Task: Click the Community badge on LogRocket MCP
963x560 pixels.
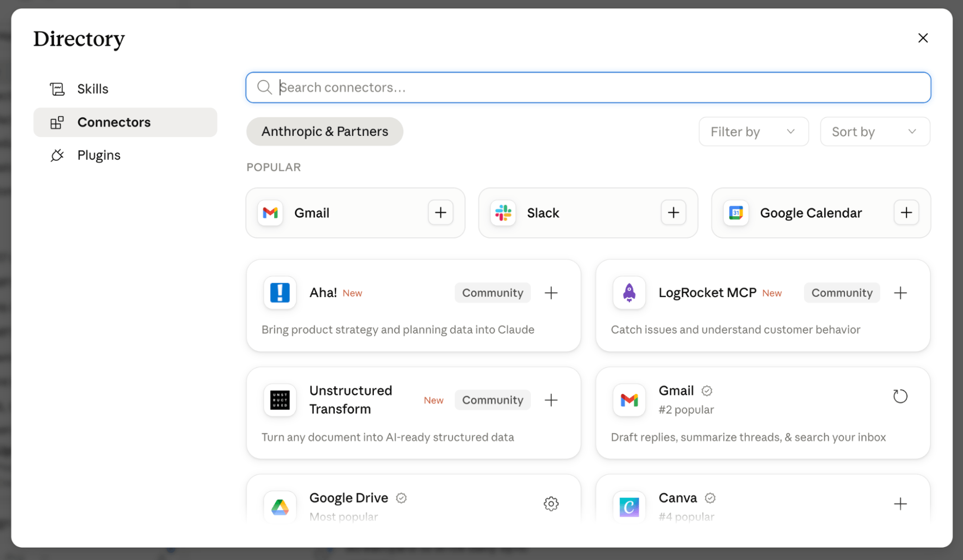Action: pos(842,293)
